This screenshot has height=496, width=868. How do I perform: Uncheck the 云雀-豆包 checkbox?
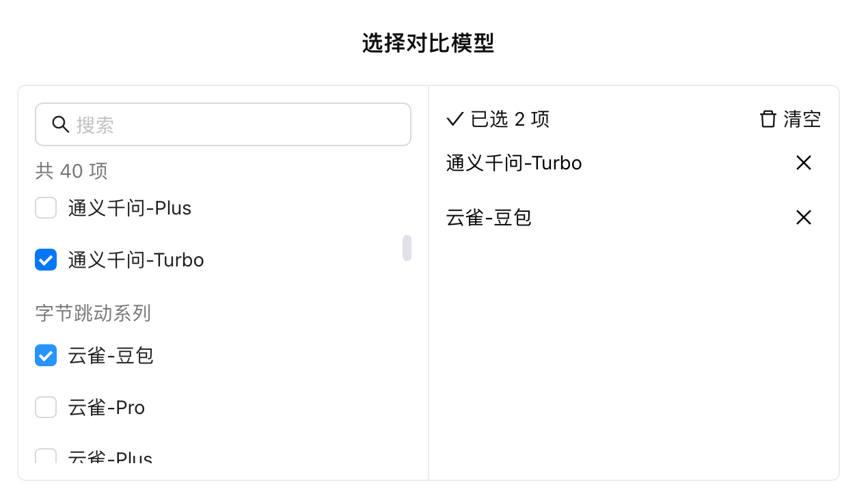tap(46, 355)
